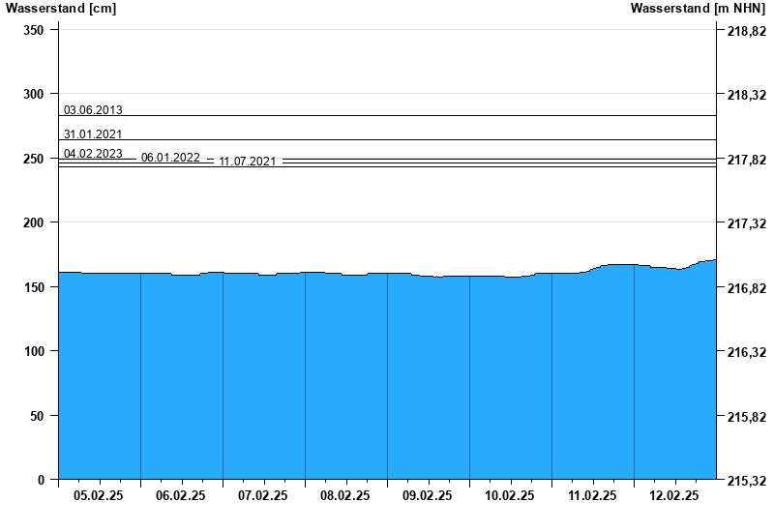The height and width of the screenshot is (532, 774).
Task: Click the 03.06.2013 high-water mark label
Action: pyautogui.click(x=93, y=110)
